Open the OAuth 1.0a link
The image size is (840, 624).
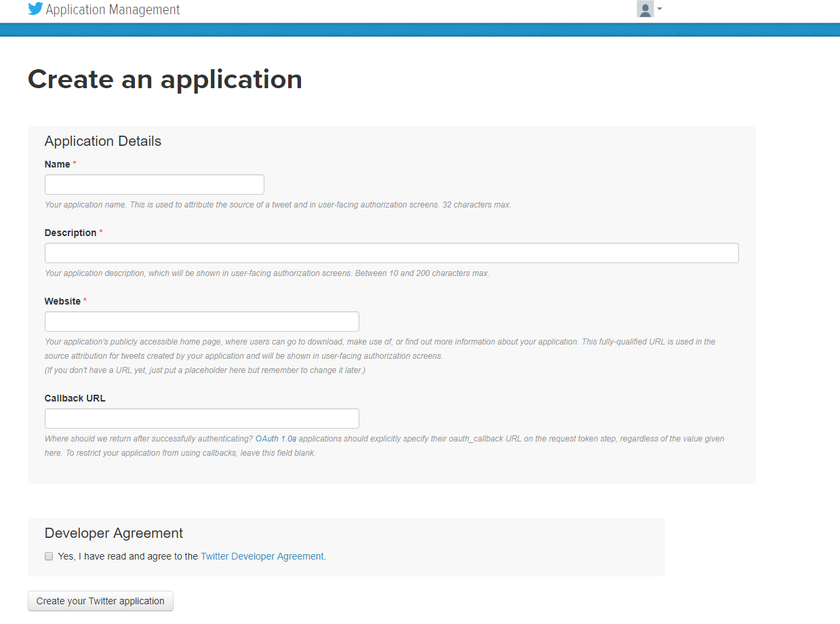(275, 439)
